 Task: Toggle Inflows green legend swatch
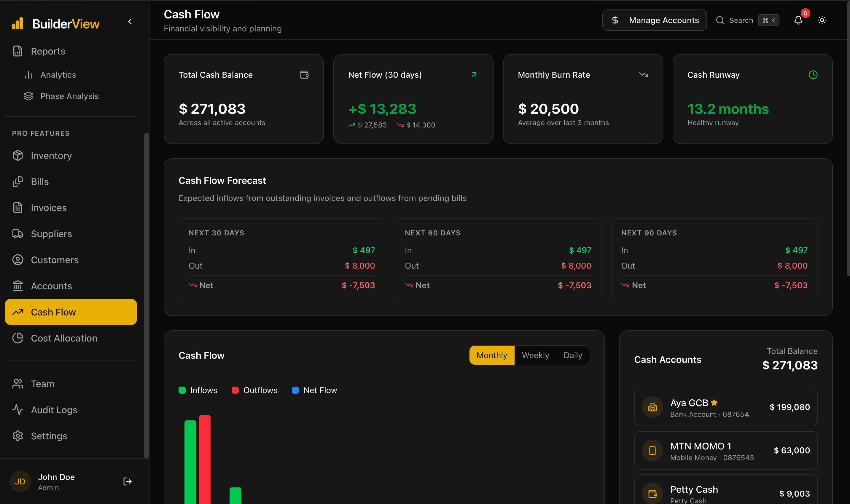pos(182,390)
